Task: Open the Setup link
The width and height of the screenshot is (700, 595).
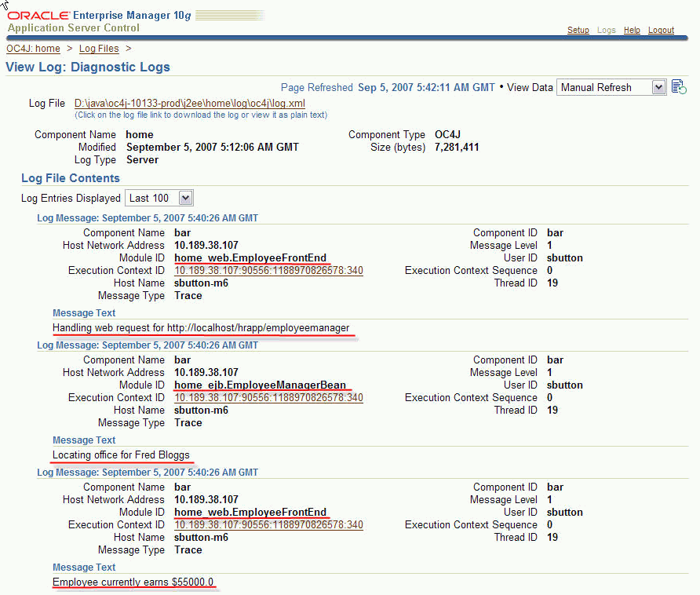Action: pos(578,30)
